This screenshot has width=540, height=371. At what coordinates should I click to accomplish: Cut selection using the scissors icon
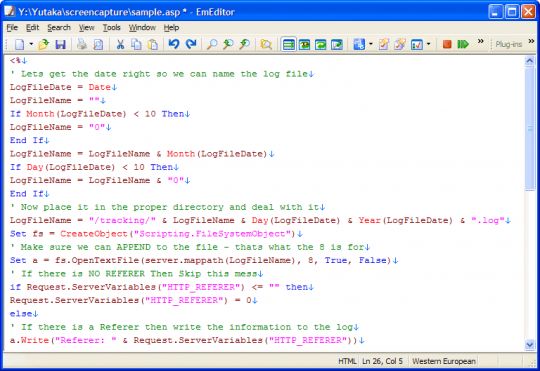click(120, 44)
